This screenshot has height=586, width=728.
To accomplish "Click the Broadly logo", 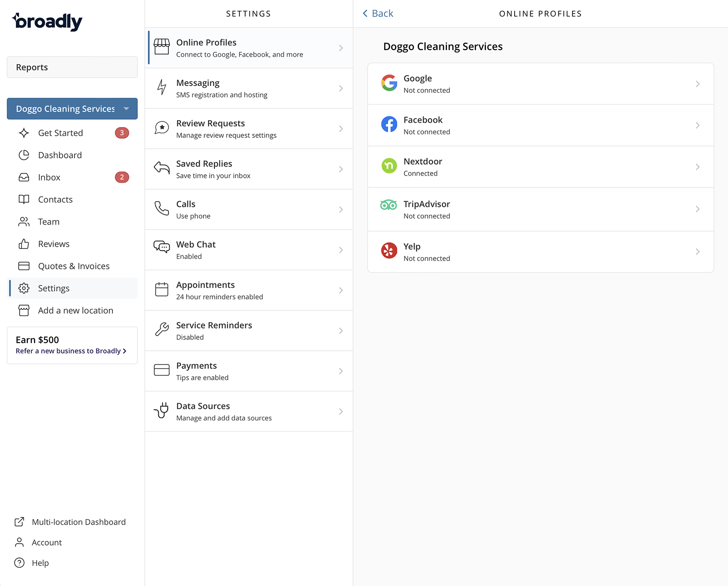I will point(47,21).
